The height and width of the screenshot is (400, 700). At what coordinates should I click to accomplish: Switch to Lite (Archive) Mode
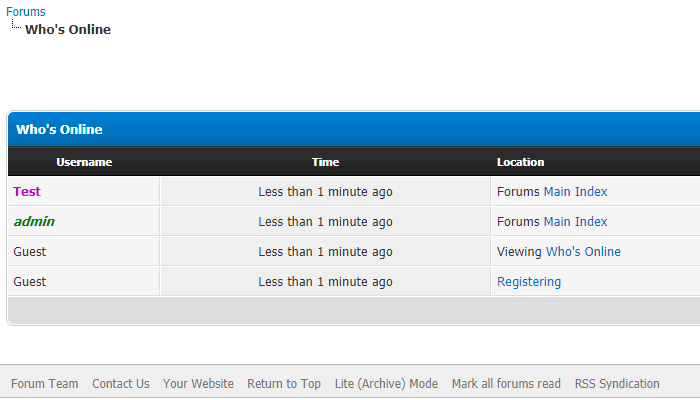tap(386, 384)
